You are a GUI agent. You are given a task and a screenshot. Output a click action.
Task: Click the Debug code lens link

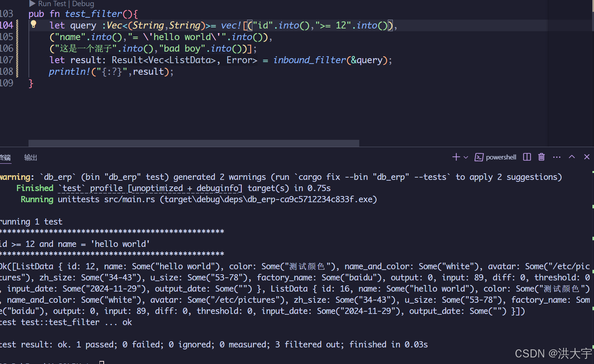click(x=83, y=4)
